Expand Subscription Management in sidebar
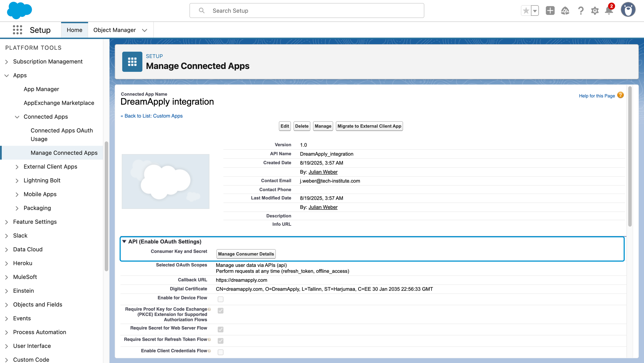This screenshot has height=363, width=644. (7, 62)
